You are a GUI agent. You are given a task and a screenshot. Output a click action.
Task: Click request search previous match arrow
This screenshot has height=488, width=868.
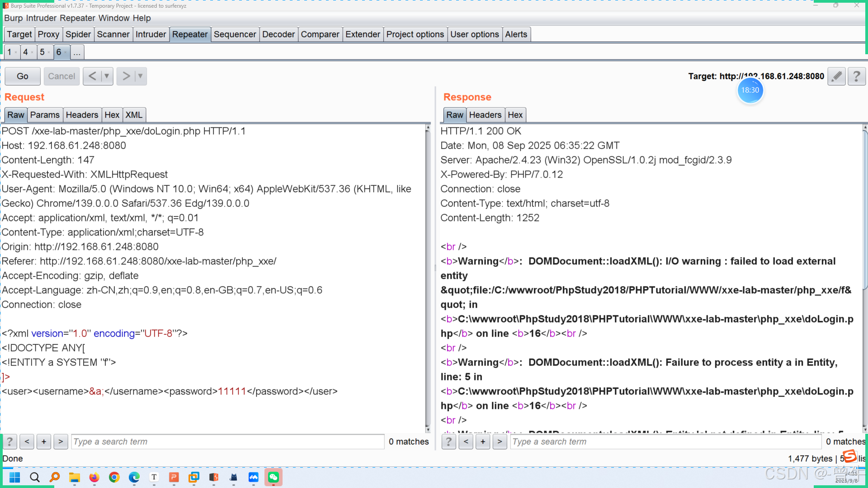coord(27,441)
